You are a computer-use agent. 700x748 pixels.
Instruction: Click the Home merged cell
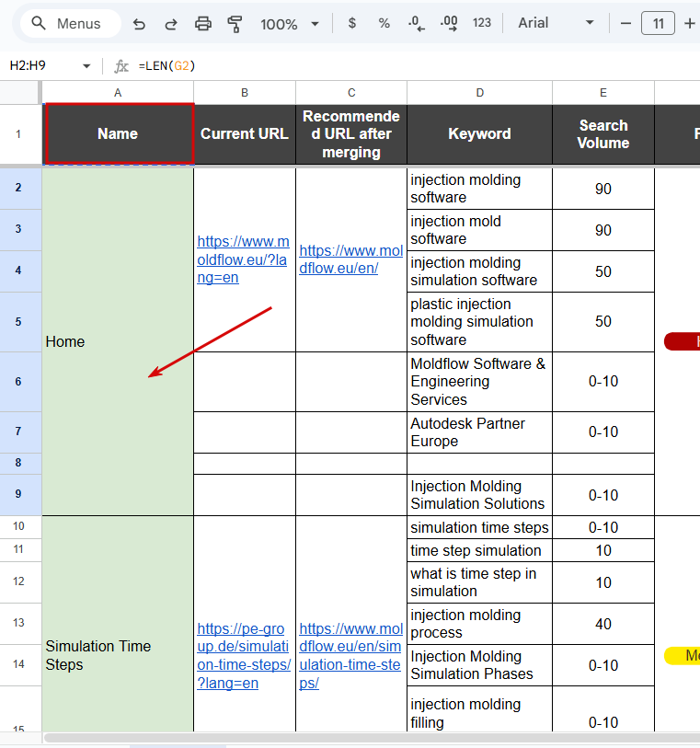pos(118,341)
